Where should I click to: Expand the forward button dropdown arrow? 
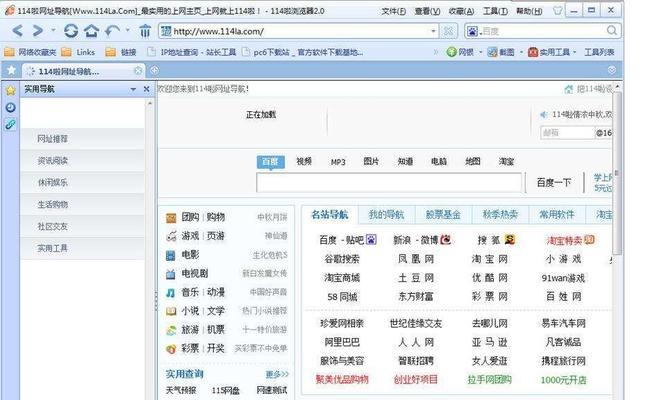pyautogui.click(x=53, y=30)
